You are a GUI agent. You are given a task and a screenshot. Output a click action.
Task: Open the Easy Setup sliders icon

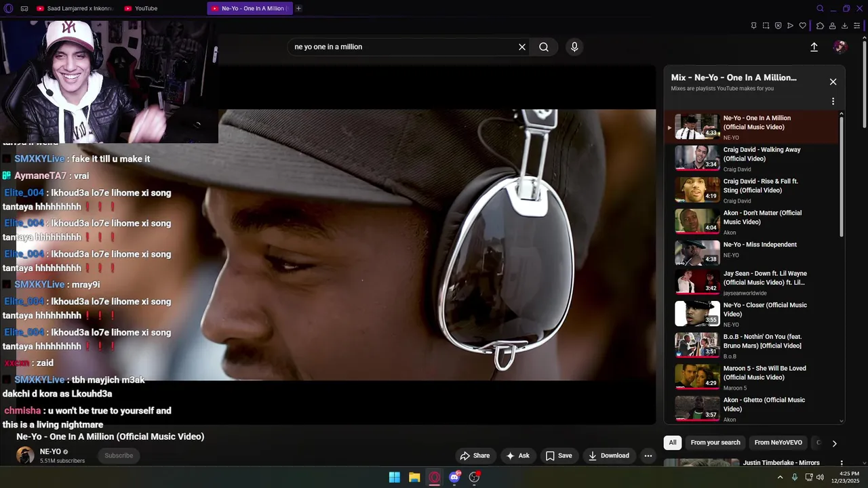857,26
